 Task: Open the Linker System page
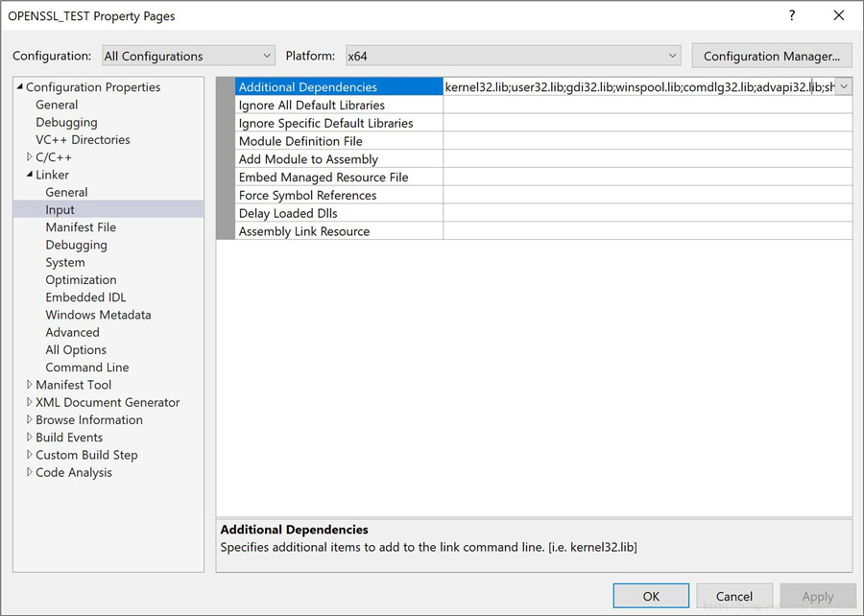pyautogui.click(x=65, y=263)
